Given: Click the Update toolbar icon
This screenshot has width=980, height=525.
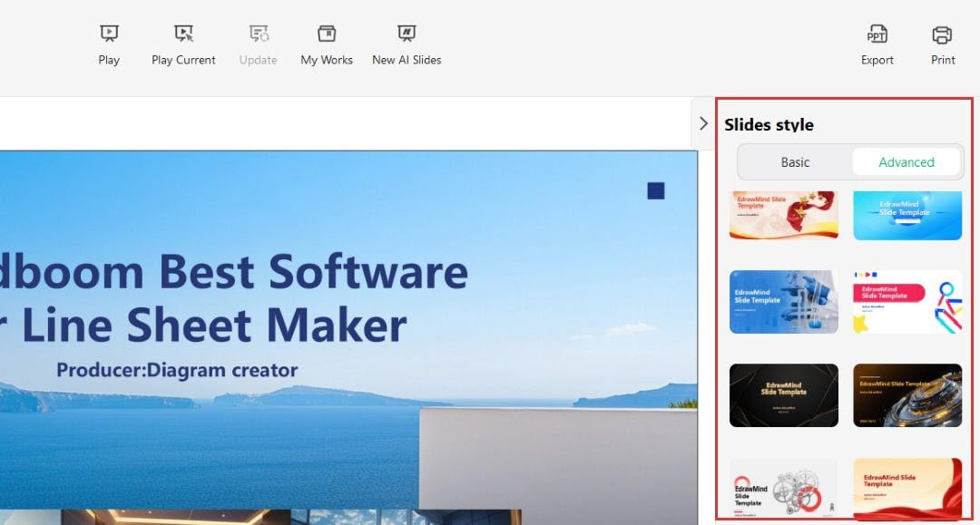Looking at the screenshot, I should click(258, 33).
